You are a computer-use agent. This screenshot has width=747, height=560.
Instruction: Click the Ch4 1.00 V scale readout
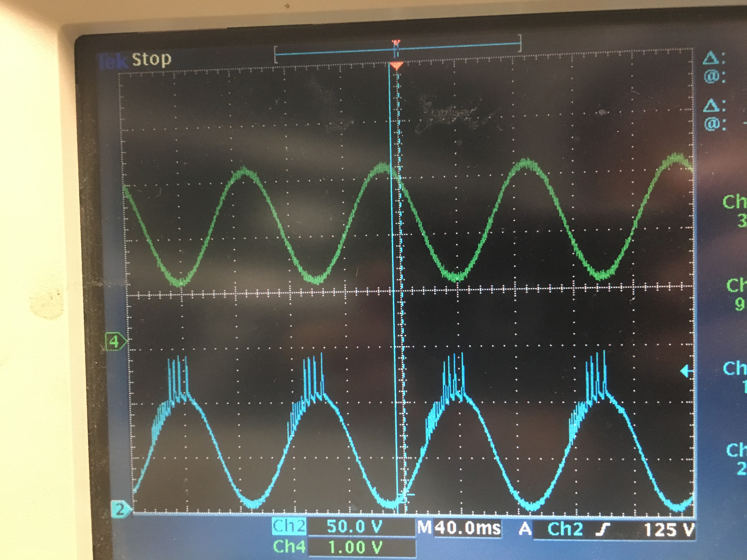click(x=356, y=547)
